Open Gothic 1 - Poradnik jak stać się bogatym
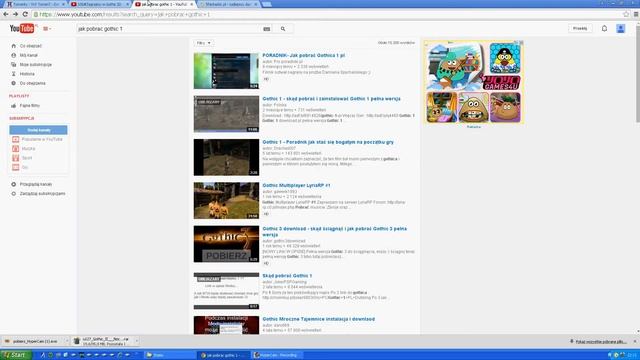This screenshot has width=640, height=360. tap(328, 142)
